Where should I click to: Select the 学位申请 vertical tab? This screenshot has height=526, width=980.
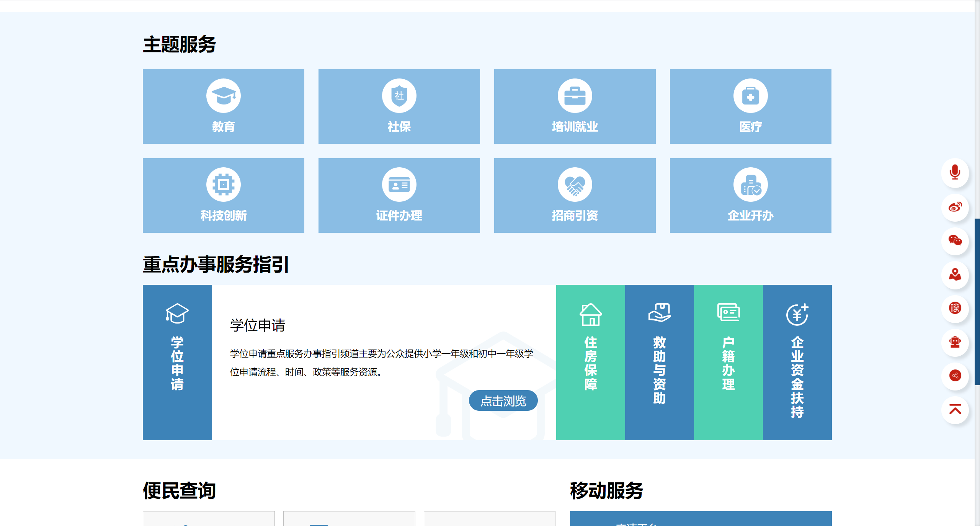[177, 362]
